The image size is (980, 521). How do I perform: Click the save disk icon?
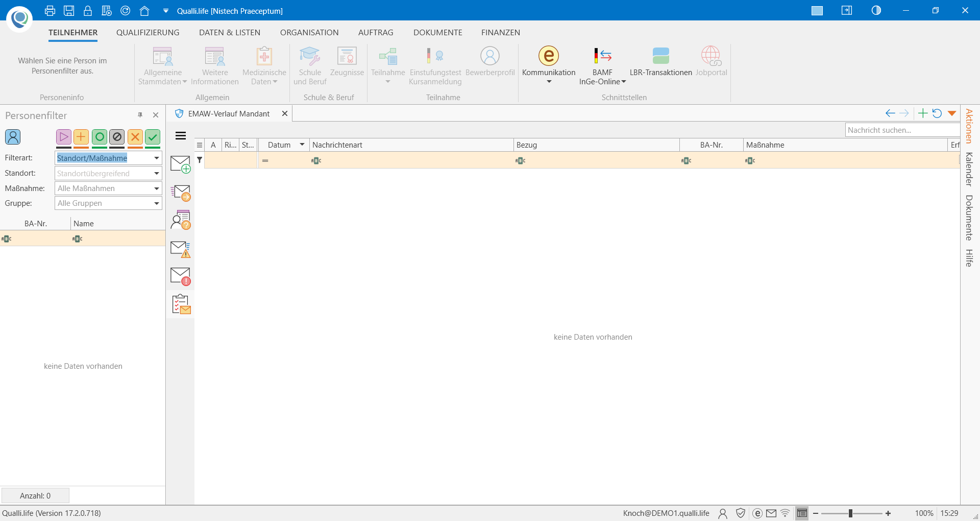[69, 11]
